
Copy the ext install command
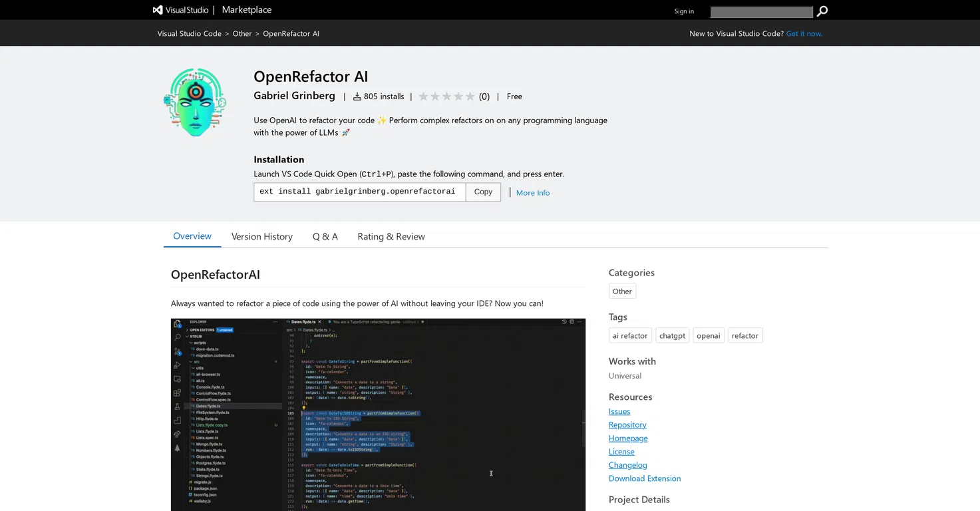coord(483,192)
